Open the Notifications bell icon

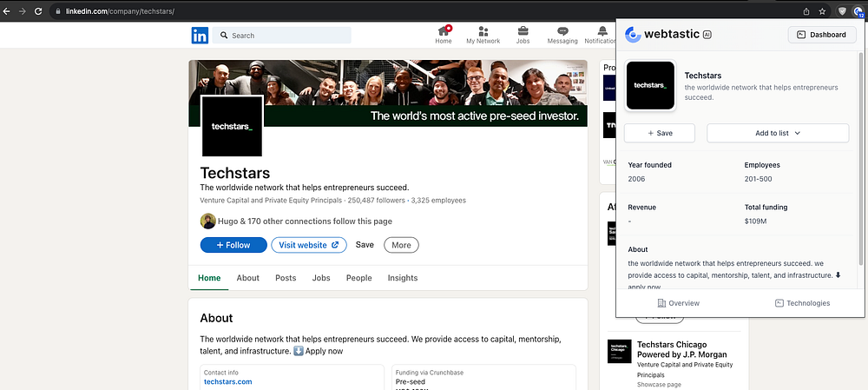tap(602, 31)
